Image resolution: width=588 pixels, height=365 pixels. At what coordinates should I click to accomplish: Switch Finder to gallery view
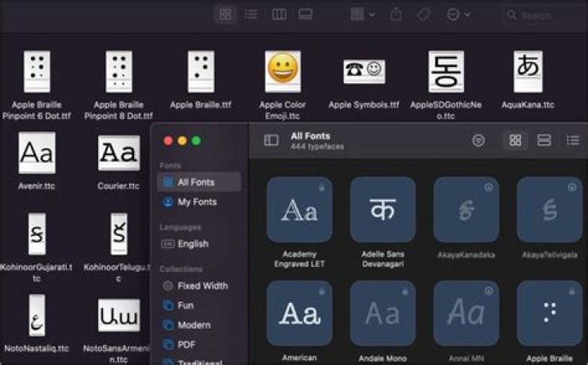click(305, 15)
